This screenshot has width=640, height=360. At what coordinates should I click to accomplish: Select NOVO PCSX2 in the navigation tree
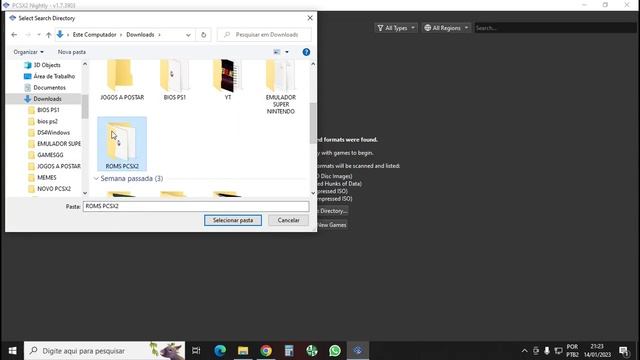pyautogui.click(x=49, y=189)
